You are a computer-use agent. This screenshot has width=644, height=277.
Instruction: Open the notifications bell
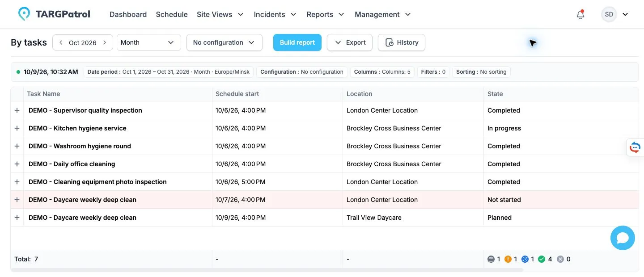point(580,14)
